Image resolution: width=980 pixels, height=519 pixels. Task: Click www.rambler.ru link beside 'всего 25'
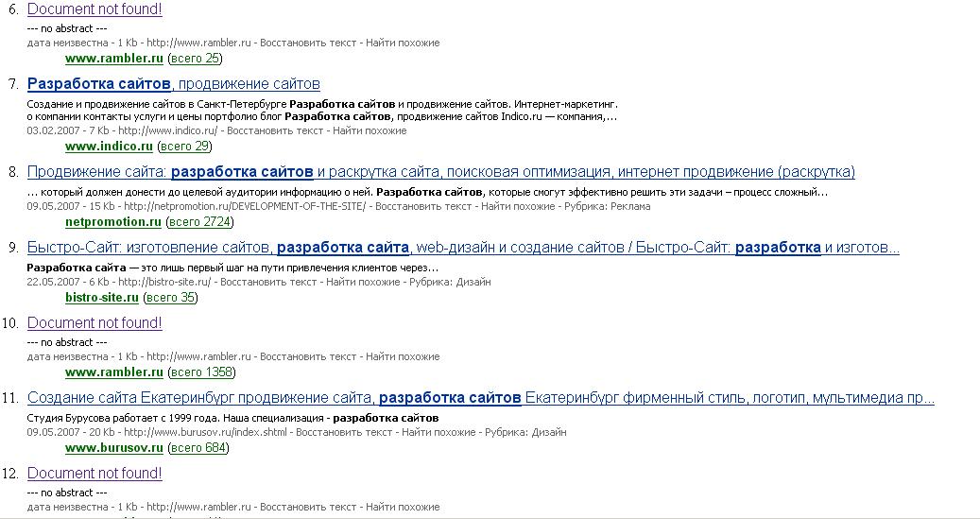114,59
